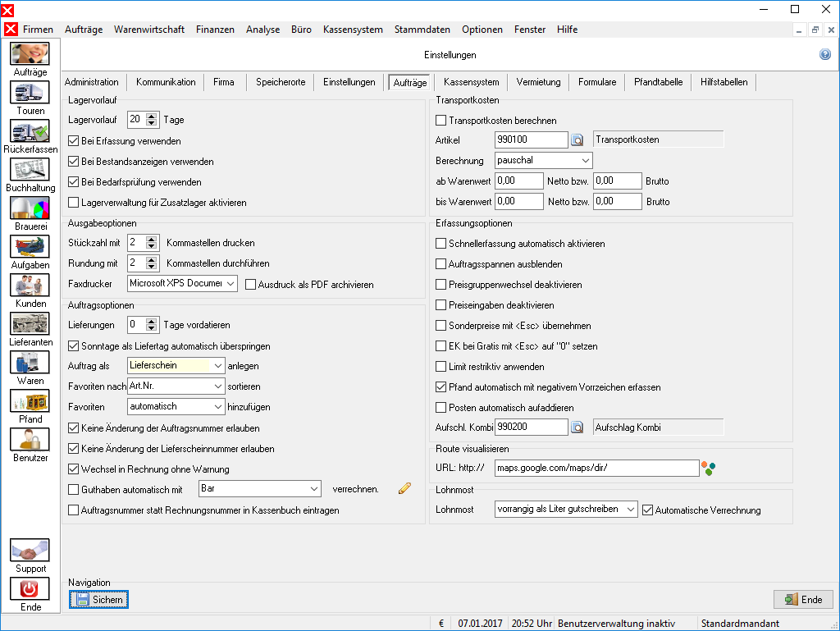Check 'Ausdruck als PDF archivieren'
This screenshot has width=840, height=631.
[250, 285]
